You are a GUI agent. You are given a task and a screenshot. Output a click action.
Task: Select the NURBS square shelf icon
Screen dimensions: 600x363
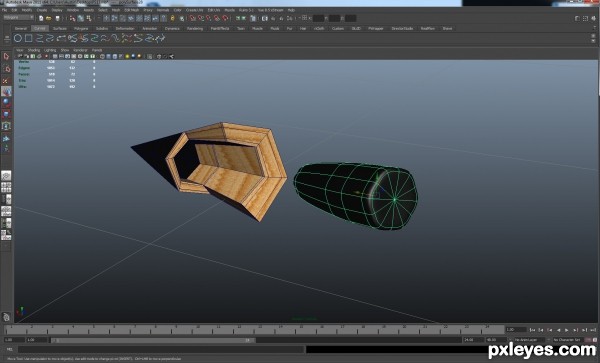pyautogui.click(x=28, y=38)
